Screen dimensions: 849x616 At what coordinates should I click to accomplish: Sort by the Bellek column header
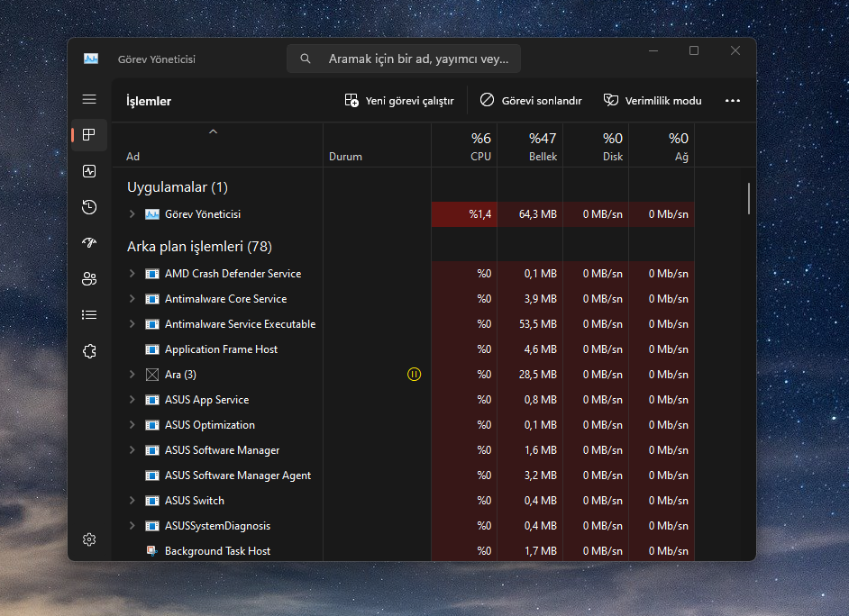(x=530, y=146)
